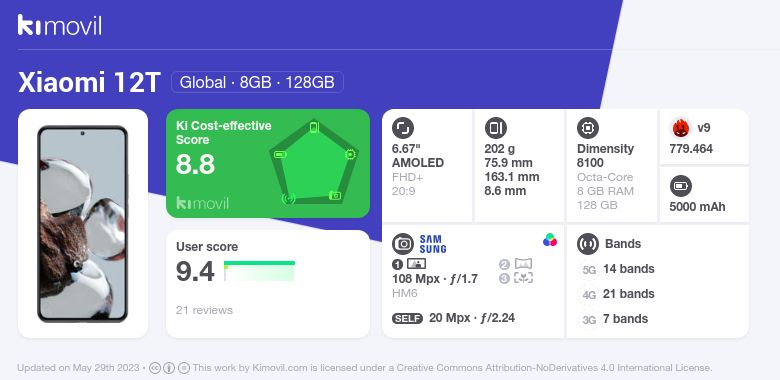Click the processor chip icon above Dimensity
The width and height of the screenshot is (780, 380).
click(588, 128)
